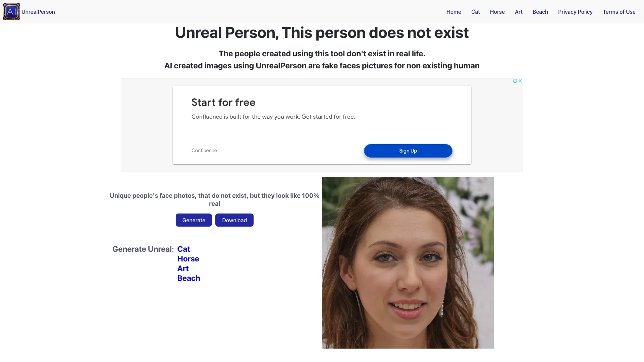Viewport: 644px width, 362px height.
Task: Click the Home menu item
Action: point(454,12)
